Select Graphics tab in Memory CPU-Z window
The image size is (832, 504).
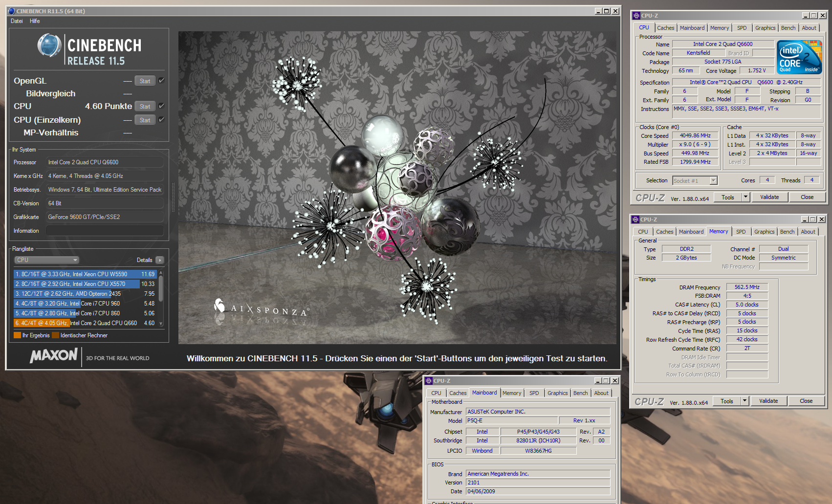pos(764,232)
